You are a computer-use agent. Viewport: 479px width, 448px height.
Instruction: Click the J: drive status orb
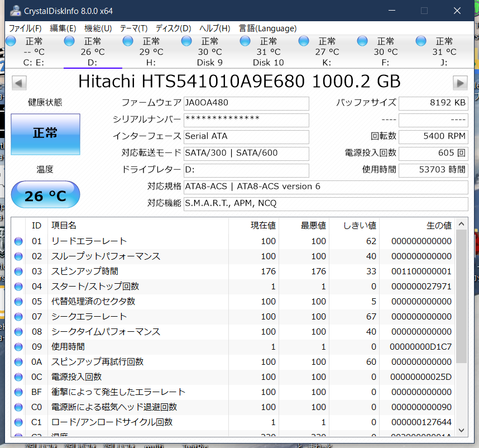click(421, 41)
